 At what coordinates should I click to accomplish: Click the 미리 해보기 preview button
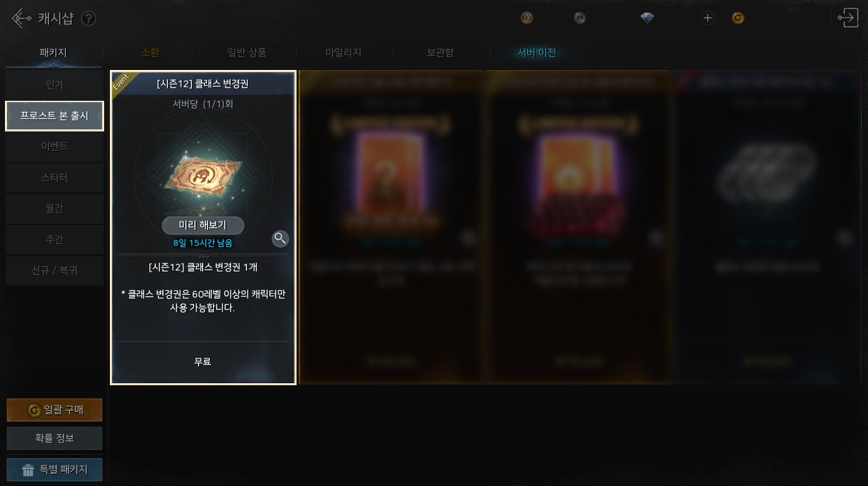pyautogui.click(x=203, y=225)
